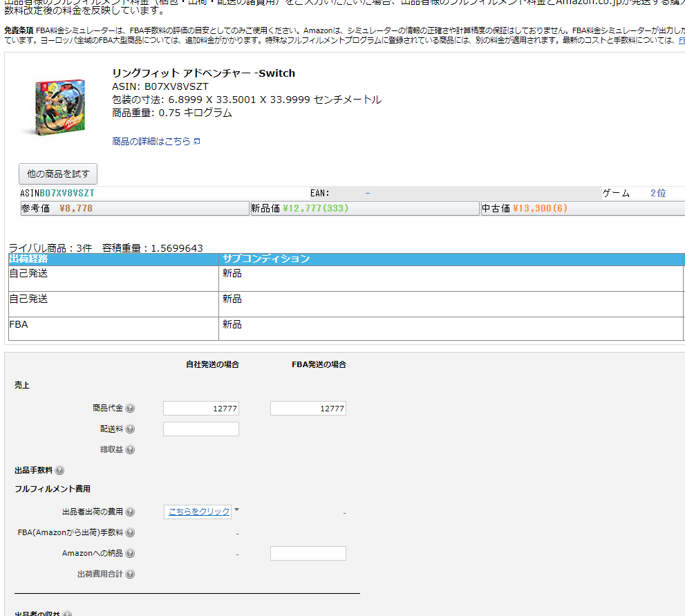Click the 免責条項 disclaimer heading
Viewport: 685px width, 616px height.
point(19,30)
